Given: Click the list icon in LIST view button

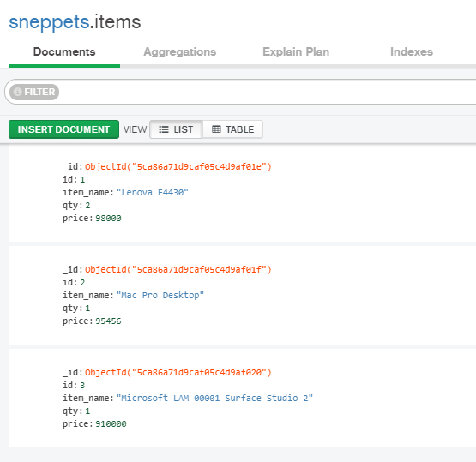Looking at the screenshot, I should (164, 129).
